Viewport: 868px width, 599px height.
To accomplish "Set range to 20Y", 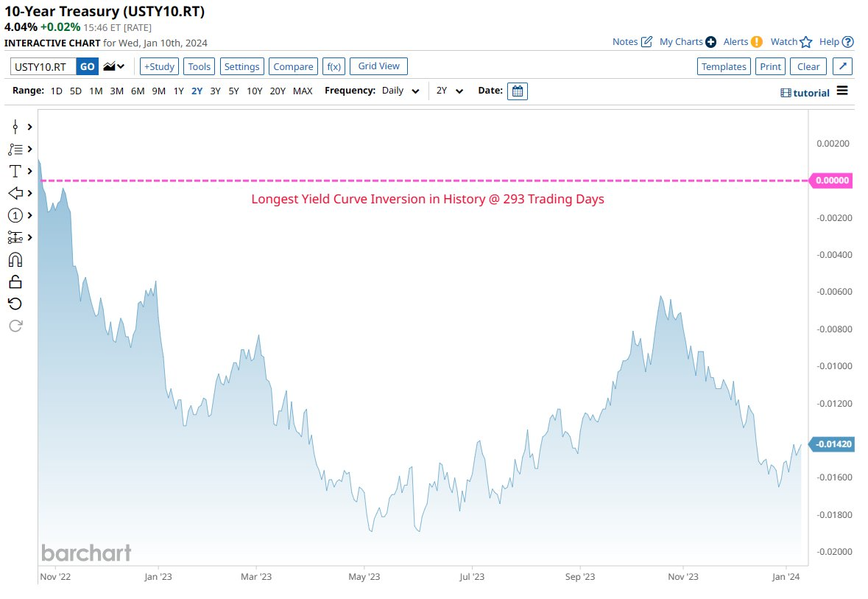I will click(x=278, y=91).
